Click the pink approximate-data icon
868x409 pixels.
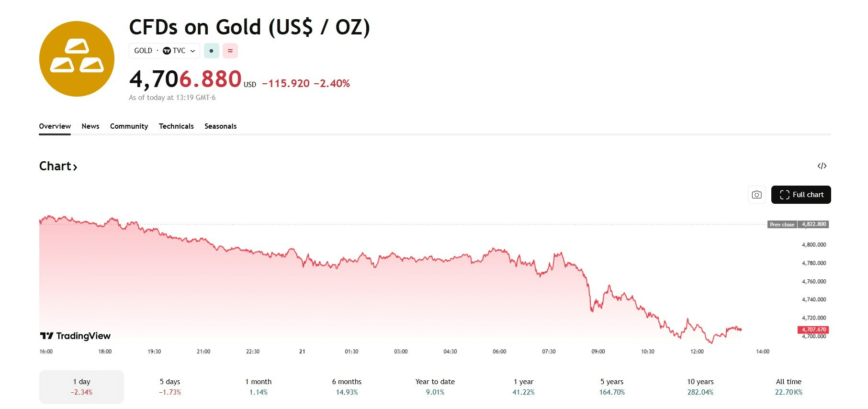[230, 51]
